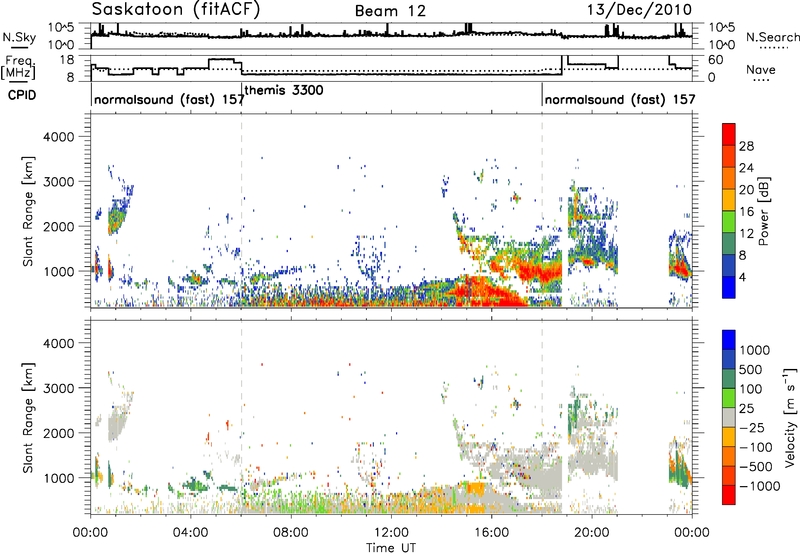Click the upper left '10^5' noise axis label
This screenshot has width=800, height=554.
[x=61, y=28]
